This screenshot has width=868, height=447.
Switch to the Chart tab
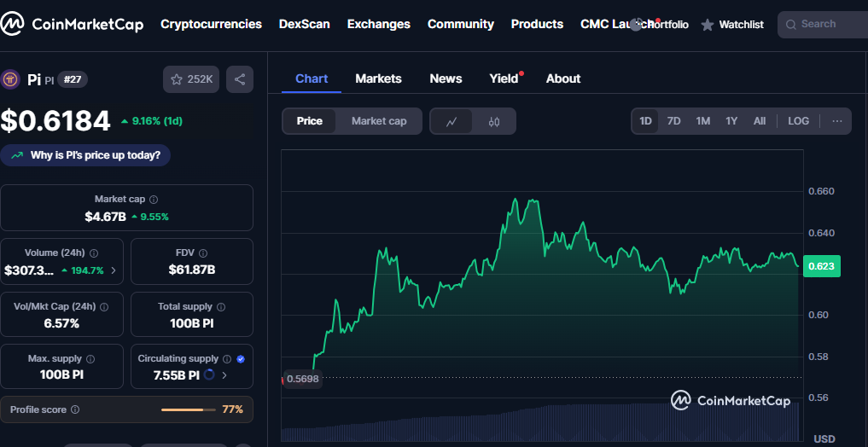click(x=312, y=78)
